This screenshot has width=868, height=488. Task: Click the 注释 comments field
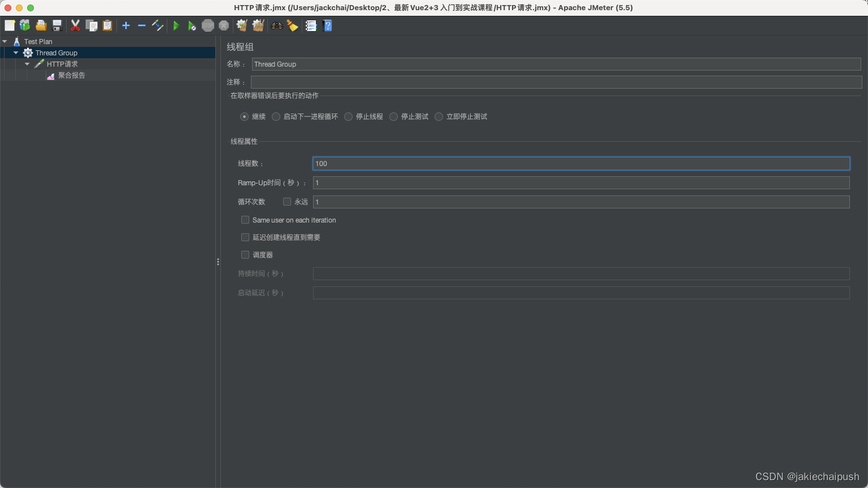[x=556, y=82]
